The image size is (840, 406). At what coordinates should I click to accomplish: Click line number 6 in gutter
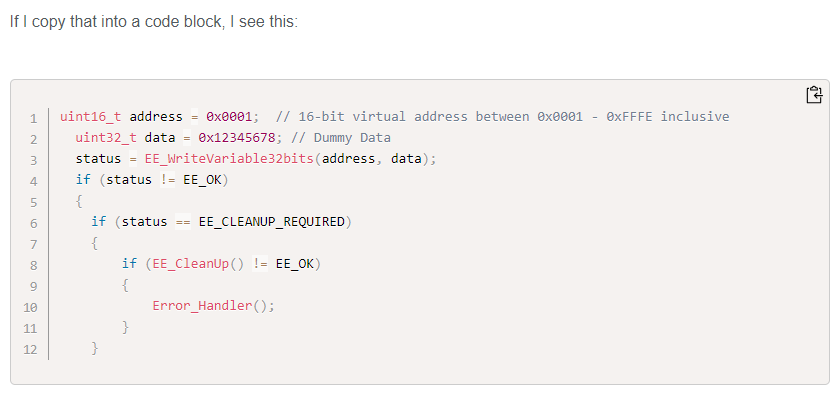coord(33,223)
